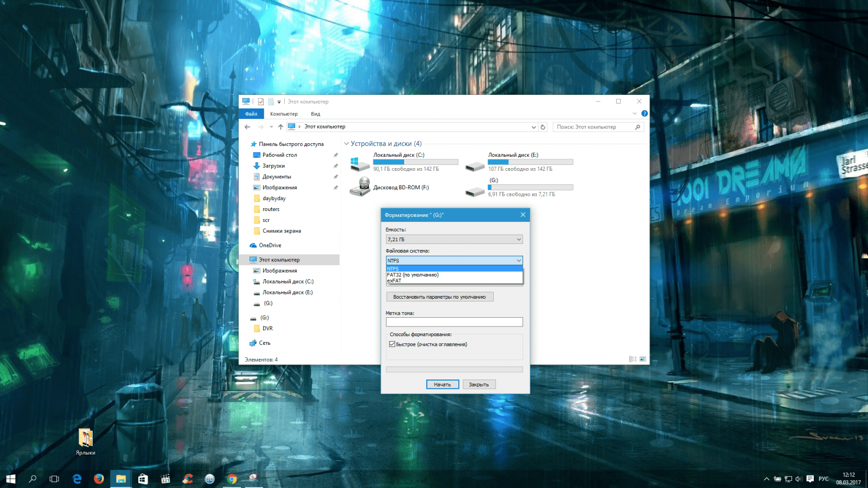The height and width of the screenshot is (488, 868).
Task: Open the Файл ribbon tab
Action: pyautogui.click(x=251, y=114)
